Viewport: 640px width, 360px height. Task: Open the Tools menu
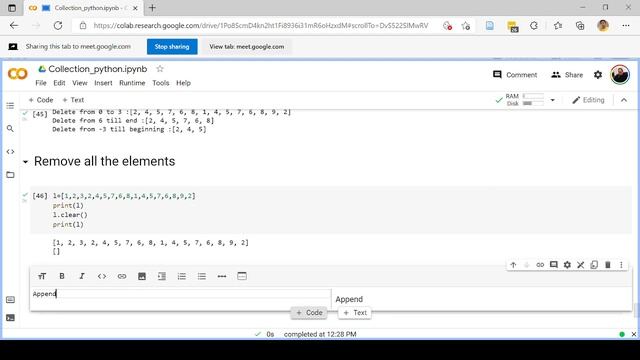[161, 83]
